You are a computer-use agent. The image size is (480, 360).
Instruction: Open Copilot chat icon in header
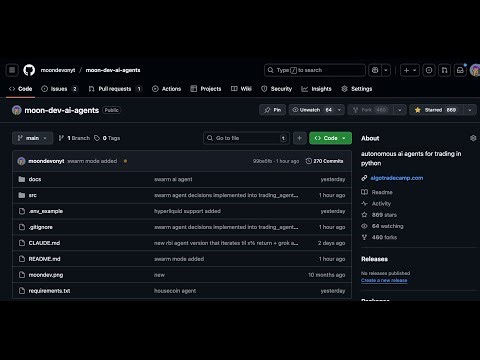point(375,70)
